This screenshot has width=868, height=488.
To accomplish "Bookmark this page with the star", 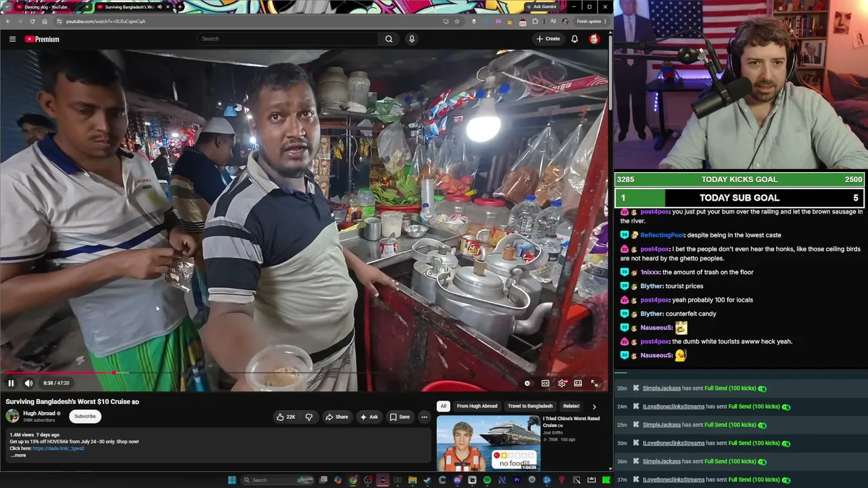I will [x=457, y=21].
